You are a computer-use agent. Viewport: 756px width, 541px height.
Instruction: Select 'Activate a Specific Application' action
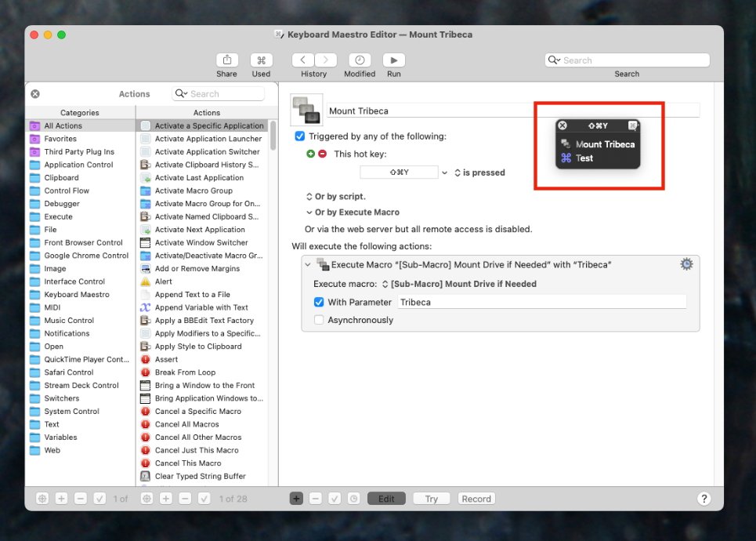click(x=202, y=125)
